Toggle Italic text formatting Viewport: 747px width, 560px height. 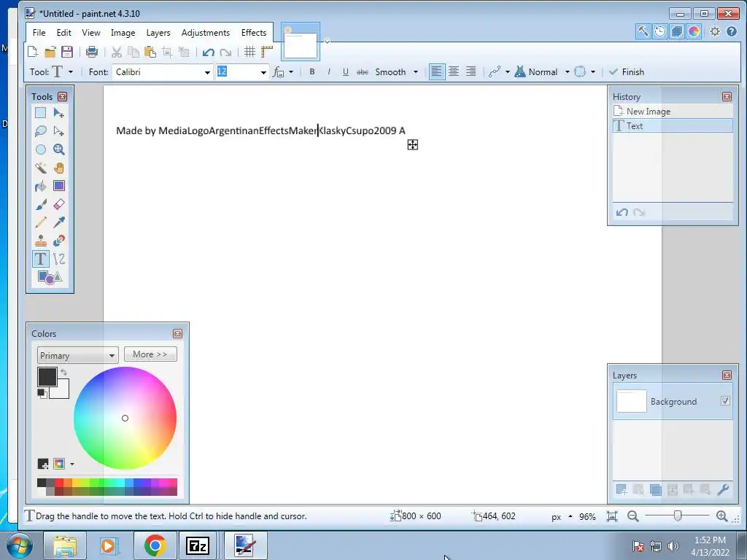coord(329,72)
